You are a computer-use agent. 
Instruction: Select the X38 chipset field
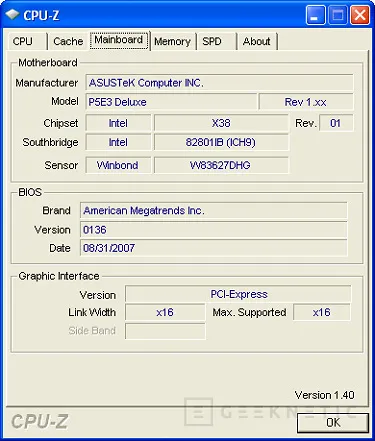221,123
